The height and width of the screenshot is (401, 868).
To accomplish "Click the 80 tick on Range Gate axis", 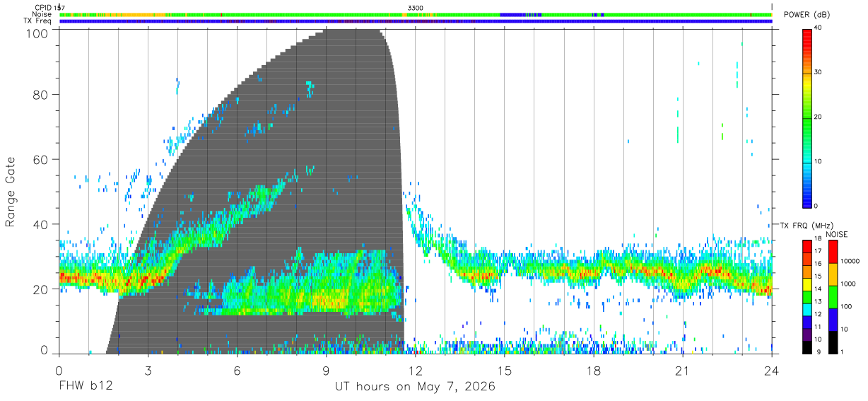I will pos(42,94).
